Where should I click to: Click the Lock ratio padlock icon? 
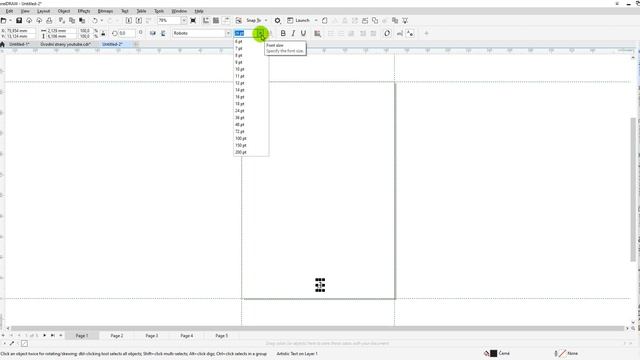pyautogui.click(x=103, y=33)
